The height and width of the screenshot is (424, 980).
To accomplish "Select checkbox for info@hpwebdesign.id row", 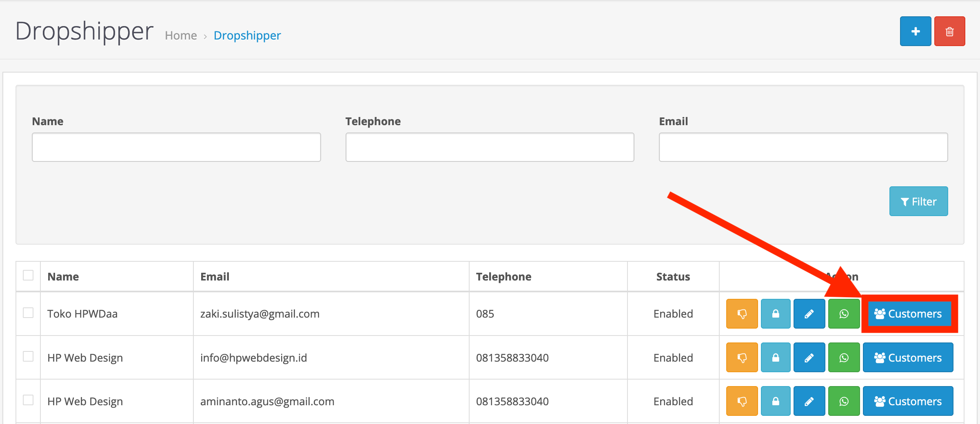I will point(28,356).
